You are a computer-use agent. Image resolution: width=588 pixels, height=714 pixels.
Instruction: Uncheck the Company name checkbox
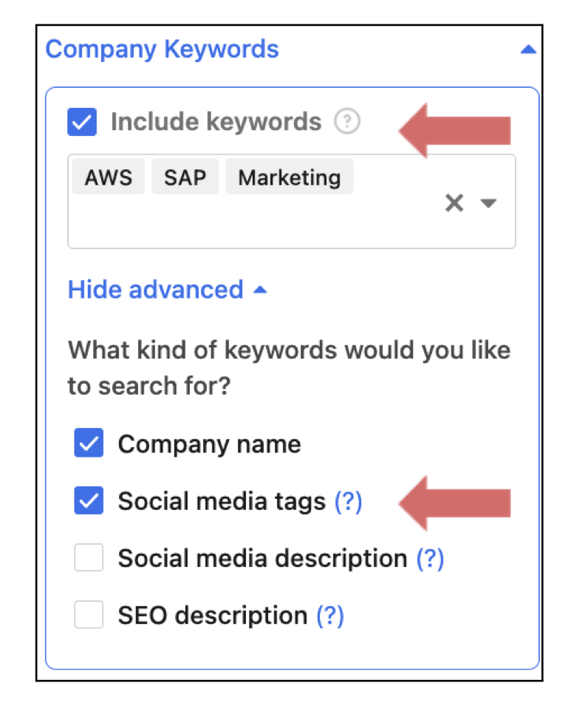pos(89,444)
